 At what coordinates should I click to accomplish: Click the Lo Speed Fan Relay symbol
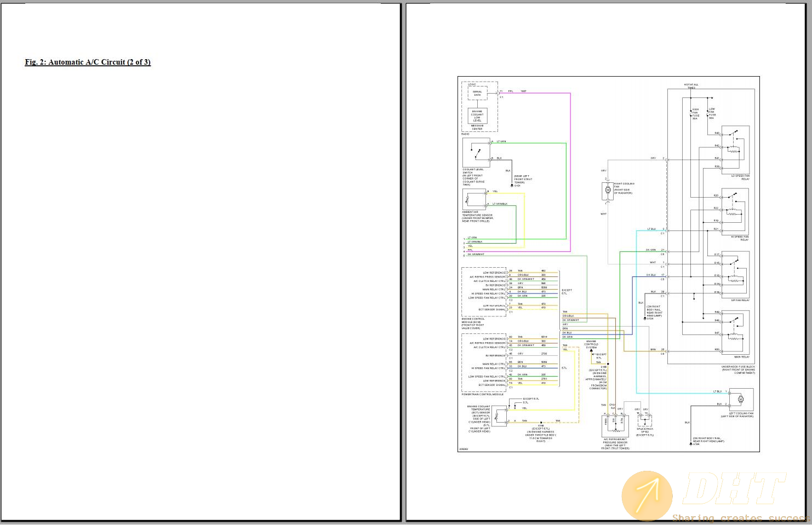pyautogui.click(x=735, y=150)
